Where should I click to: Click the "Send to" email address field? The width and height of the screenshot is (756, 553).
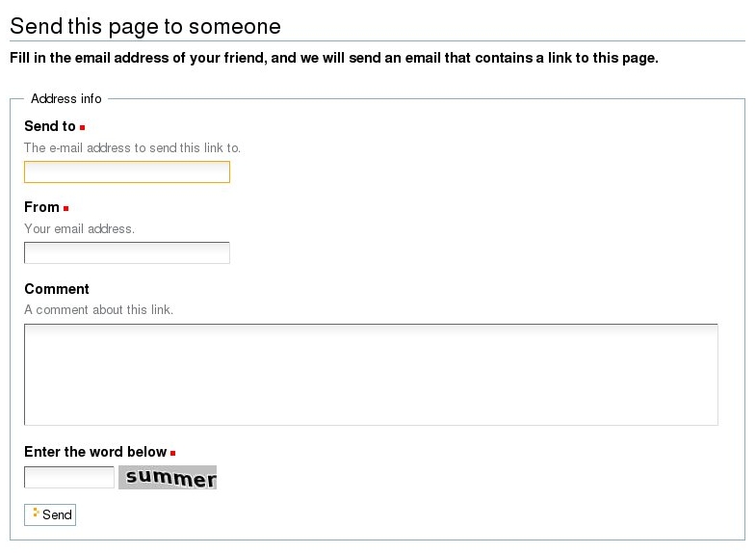[x=126, y=171]
